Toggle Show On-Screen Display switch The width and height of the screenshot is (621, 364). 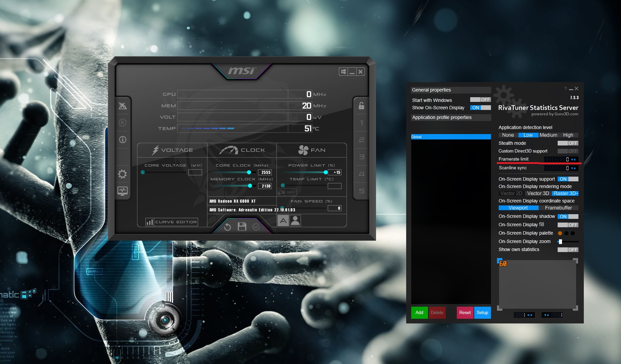[480, 108]
